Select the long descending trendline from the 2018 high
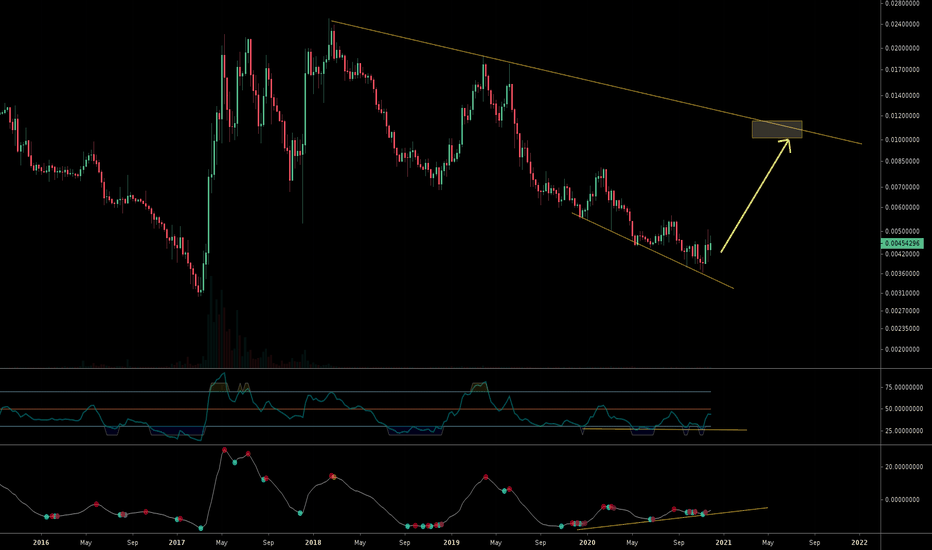 pyautogui.click(x=596, y=82)
